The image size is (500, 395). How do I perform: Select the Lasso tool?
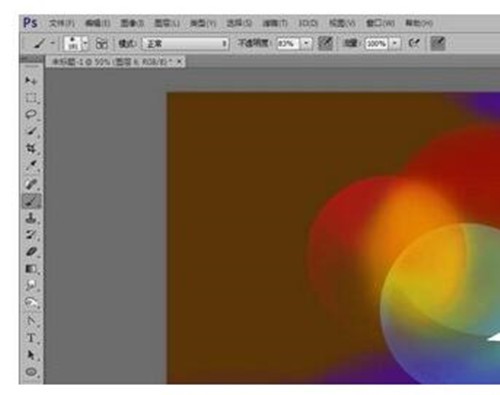(31, 115)
